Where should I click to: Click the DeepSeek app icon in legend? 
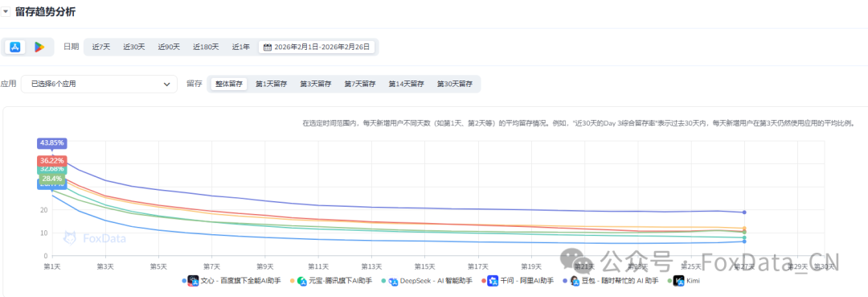pyautogui.click(x=393, y=282)
